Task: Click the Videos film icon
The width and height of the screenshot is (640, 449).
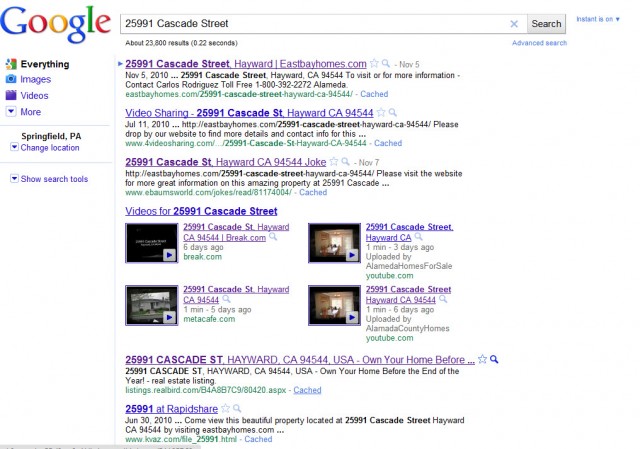Action: point(11,95)
